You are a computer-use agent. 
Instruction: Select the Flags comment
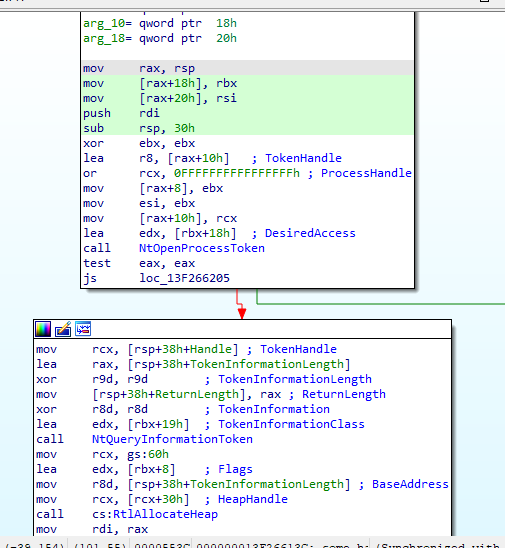(x=235, y=469)
